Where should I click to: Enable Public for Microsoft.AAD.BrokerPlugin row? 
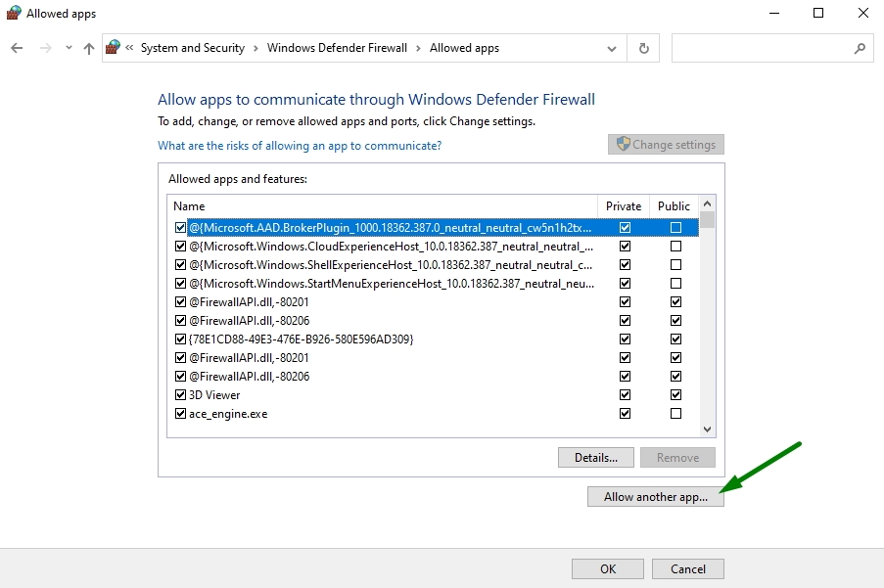(675, 228)
